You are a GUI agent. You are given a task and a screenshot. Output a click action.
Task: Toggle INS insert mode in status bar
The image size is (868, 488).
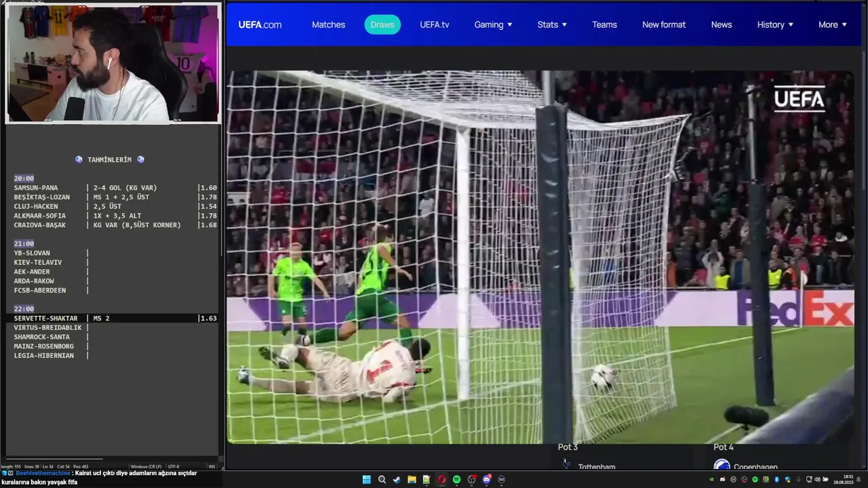(x=212, y=466)
